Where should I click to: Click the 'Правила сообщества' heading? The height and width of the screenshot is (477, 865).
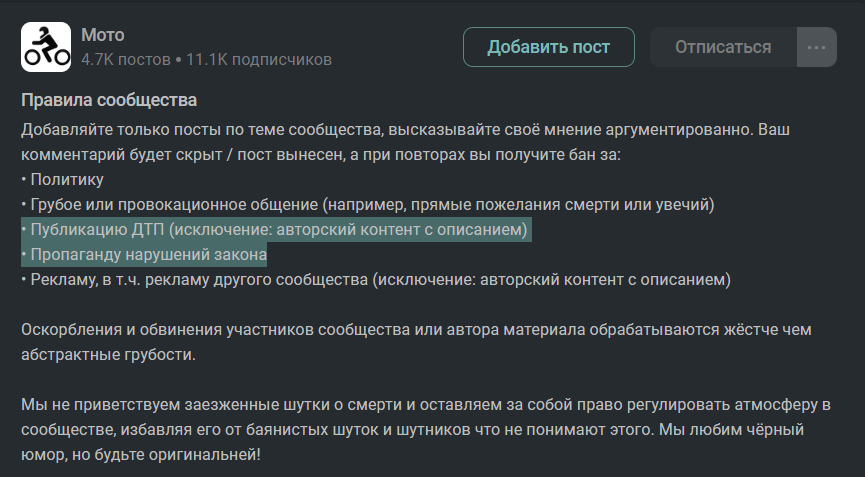[x=109, y=100]
